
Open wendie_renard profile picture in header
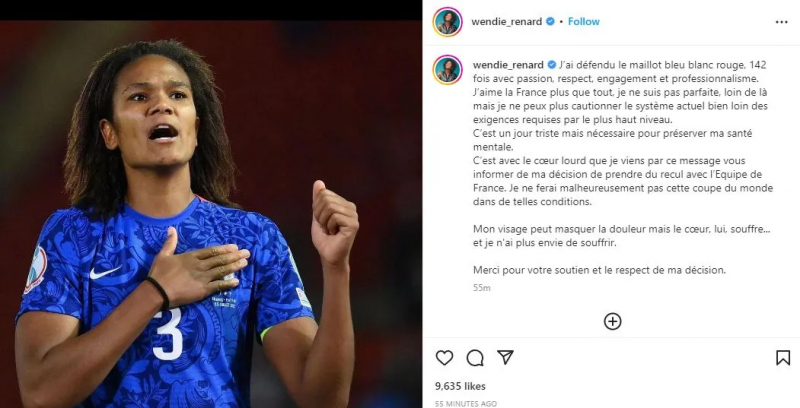click(x=447, y=22)
